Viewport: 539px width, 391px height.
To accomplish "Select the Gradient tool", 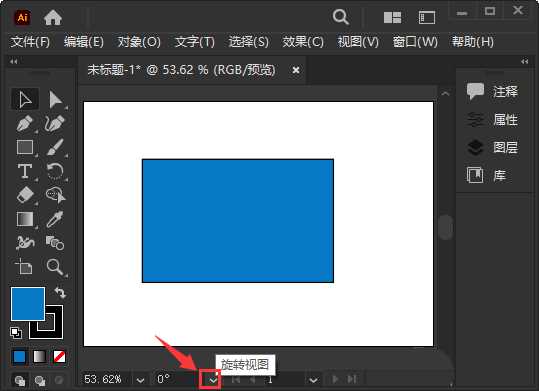I will (25, 219).
